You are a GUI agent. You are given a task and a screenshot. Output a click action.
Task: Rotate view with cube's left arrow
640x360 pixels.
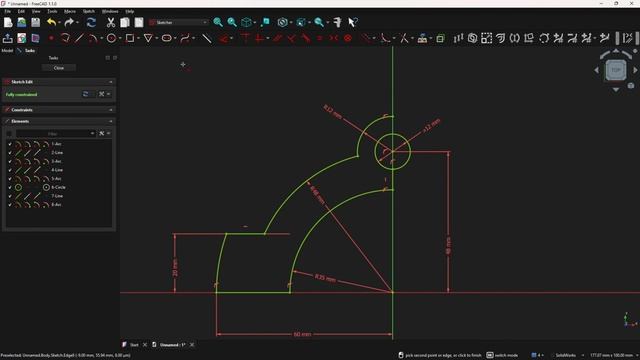tap(596, 70)
